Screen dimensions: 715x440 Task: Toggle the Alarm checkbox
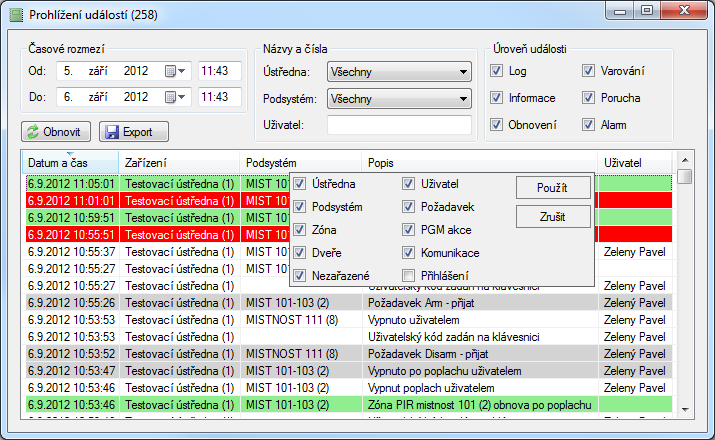pos(589,125)
